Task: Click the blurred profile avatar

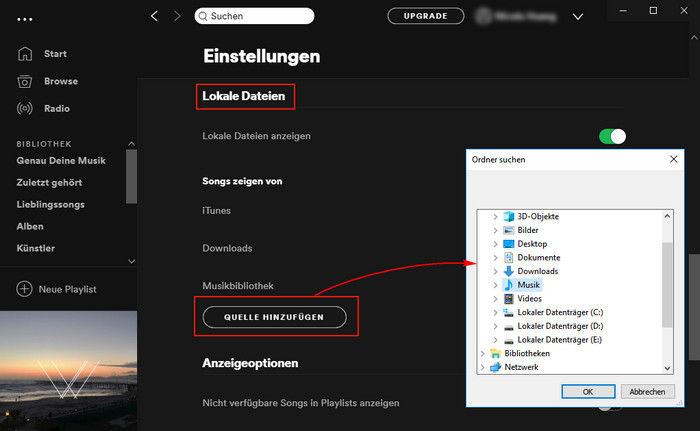Action: click(x=483, y=16)
